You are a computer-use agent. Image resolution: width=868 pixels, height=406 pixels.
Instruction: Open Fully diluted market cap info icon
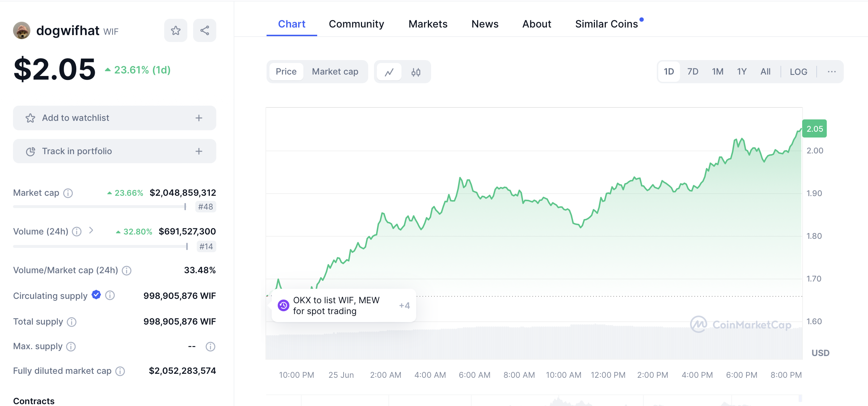point(120,371)
